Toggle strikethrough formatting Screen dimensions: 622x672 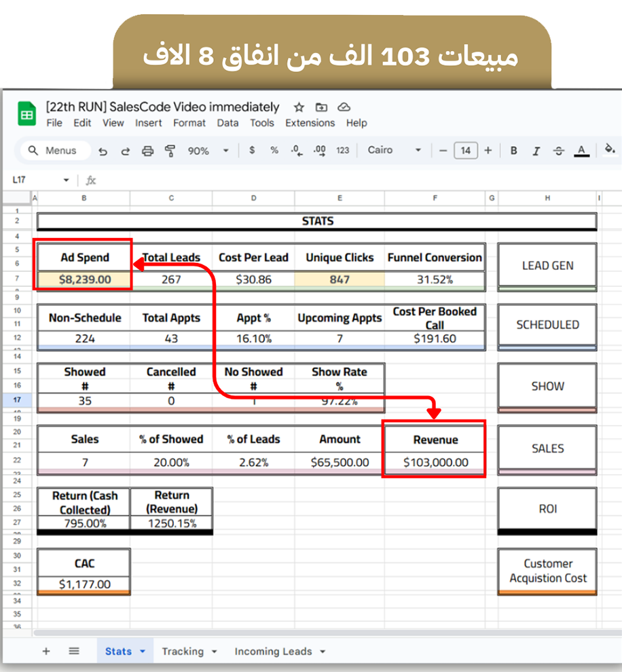[558, 151]
